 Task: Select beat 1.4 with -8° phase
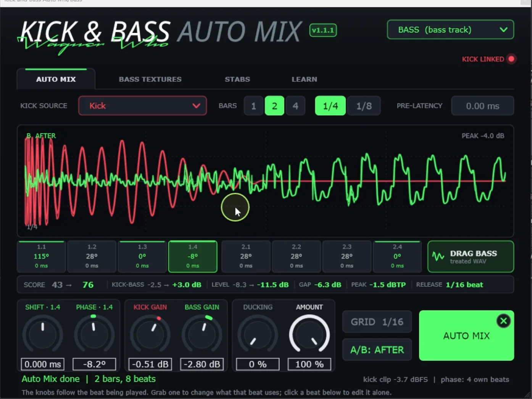pos(193,257)
